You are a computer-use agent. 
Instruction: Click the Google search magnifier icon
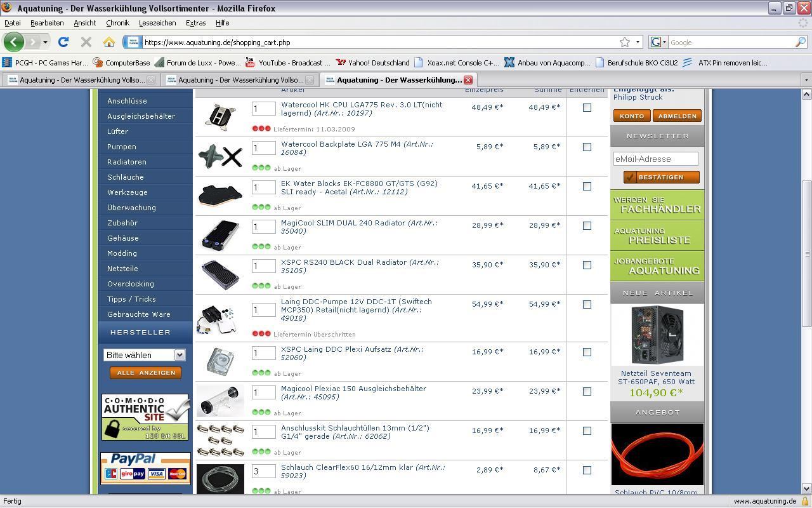coord(801,42)
